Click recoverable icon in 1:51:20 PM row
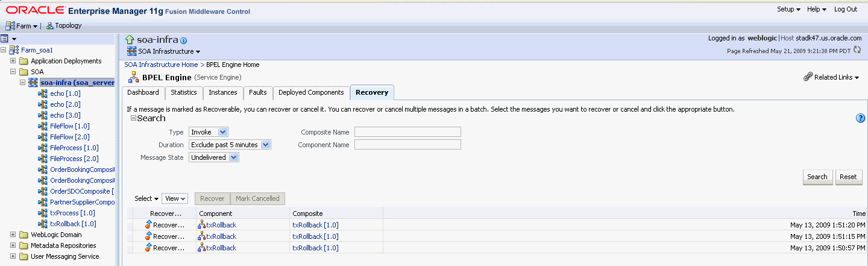The image size is (868, 266). point(148,225)
